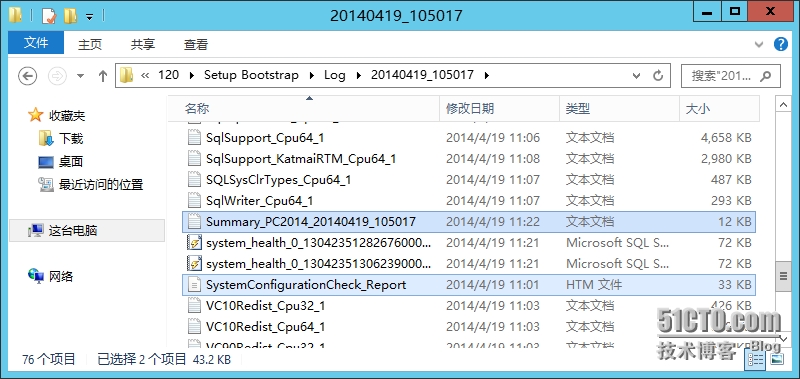This screenshot has width=800, height=379.
Task: Sort by Name (名称) column header
Action: click(304, 109)
